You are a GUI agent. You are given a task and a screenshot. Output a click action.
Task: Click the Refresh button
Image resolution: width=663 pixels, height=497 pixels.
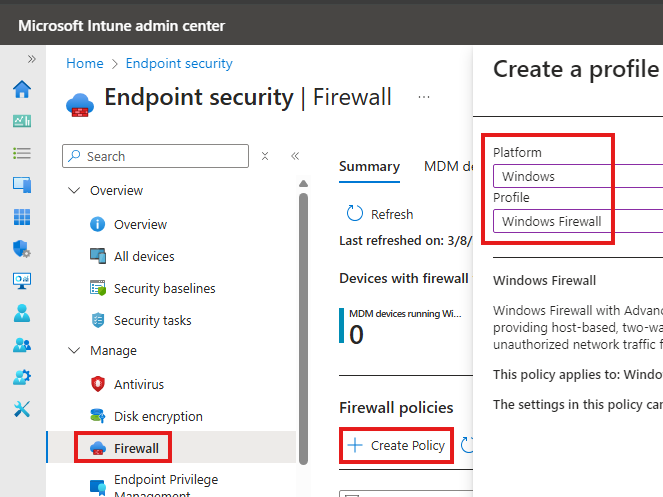(380, 214)
